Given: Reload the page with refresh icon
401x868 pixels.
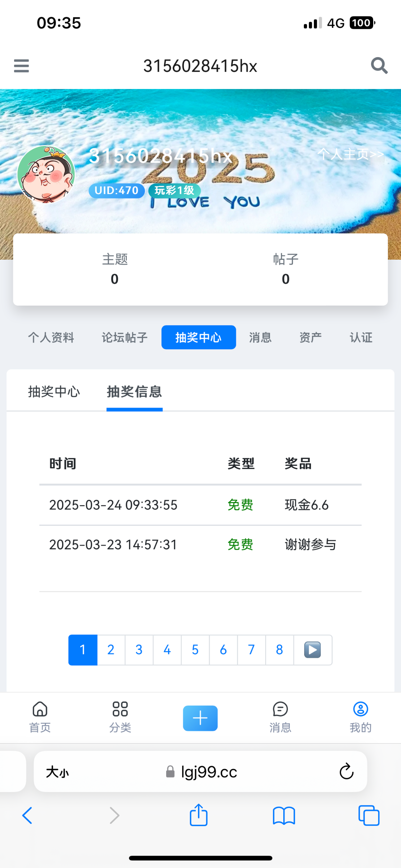Looking at the screenshot, I should tap(346, 771).
